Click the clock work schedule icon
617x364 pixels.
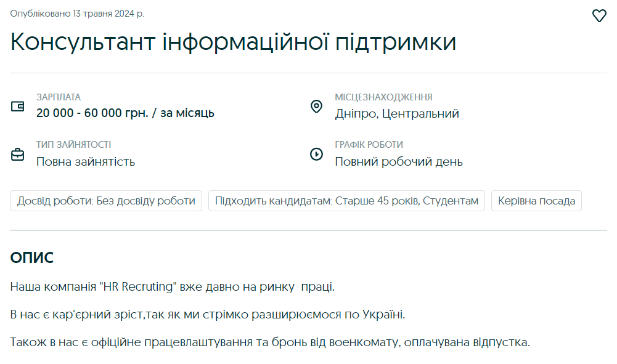[x=316, y=155]
